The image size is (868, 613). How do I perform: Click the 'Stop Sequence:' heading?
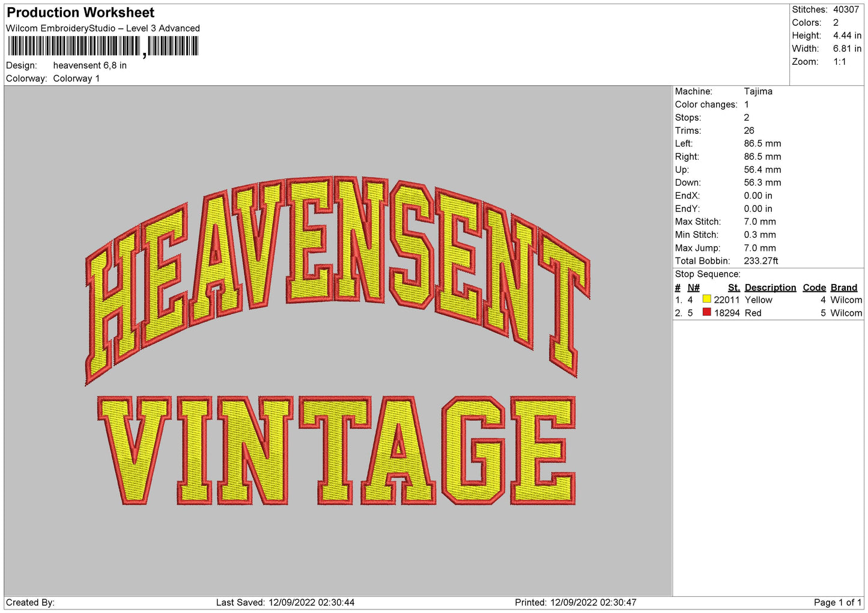(x=707, y=274)
